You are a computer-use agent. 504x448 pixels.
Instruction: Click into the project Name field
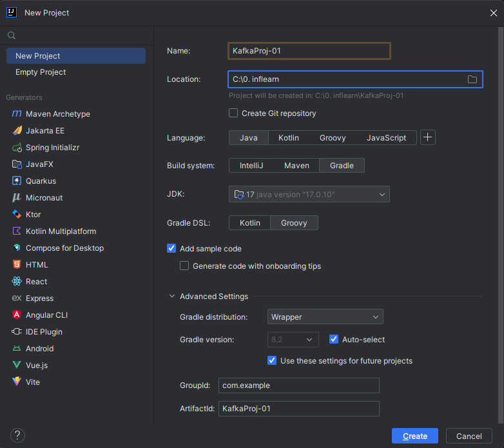coord(309,51)
